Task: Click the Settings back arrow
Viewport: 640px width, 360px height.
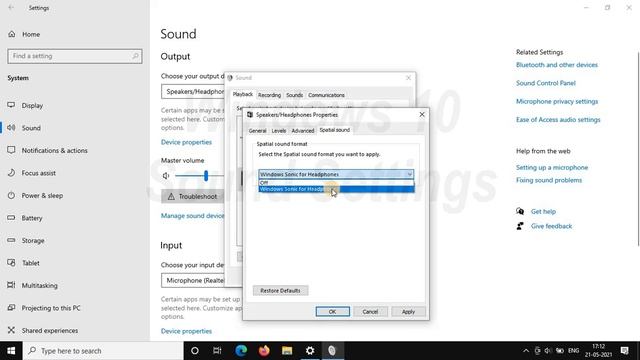Action: click(11, 8)
